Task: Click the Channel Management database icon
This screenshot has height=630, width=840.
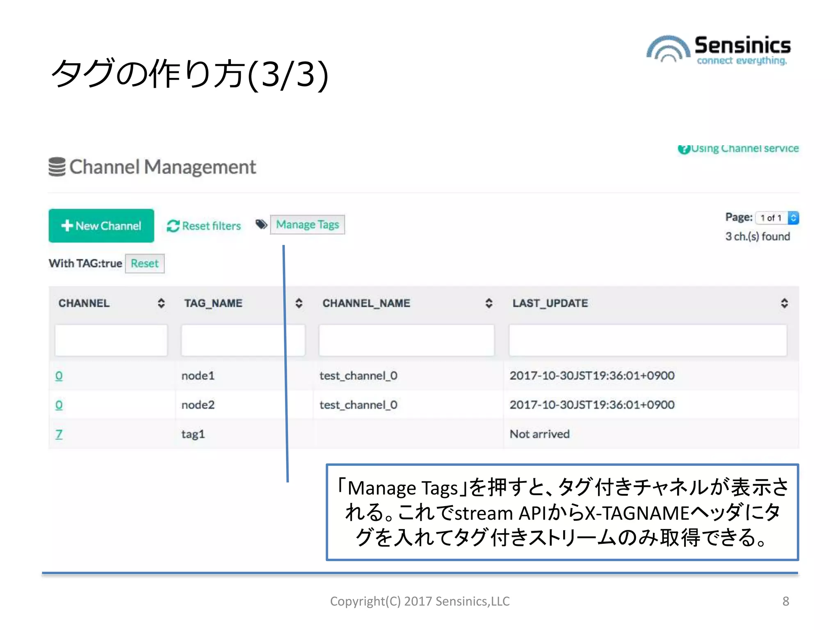Action: click(x=57, y=167)
